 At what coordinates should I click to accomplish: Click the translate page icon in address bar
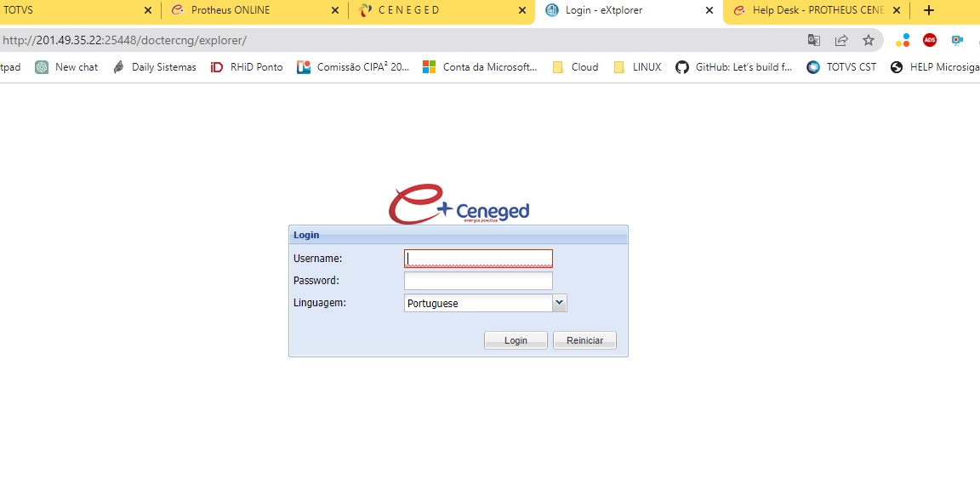point(814,40)
